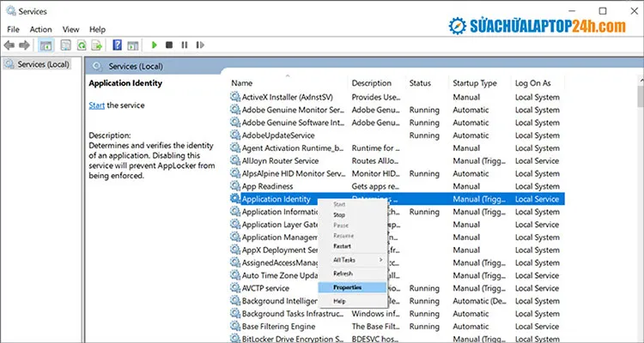Click the Export List toolbar icon
The height and width of the screenshot is (343, 644).
click(97, 45)
